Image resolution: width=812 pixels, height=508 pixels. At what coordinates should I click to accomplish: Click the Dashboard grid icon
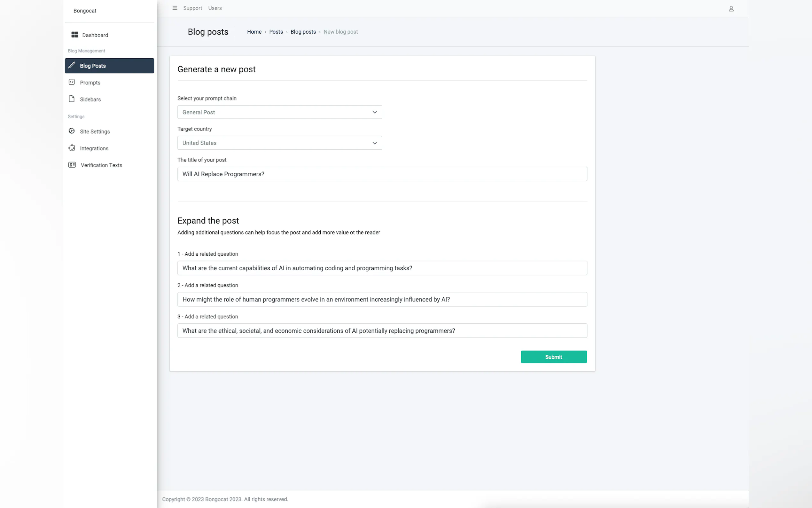(x=74, y=35)
